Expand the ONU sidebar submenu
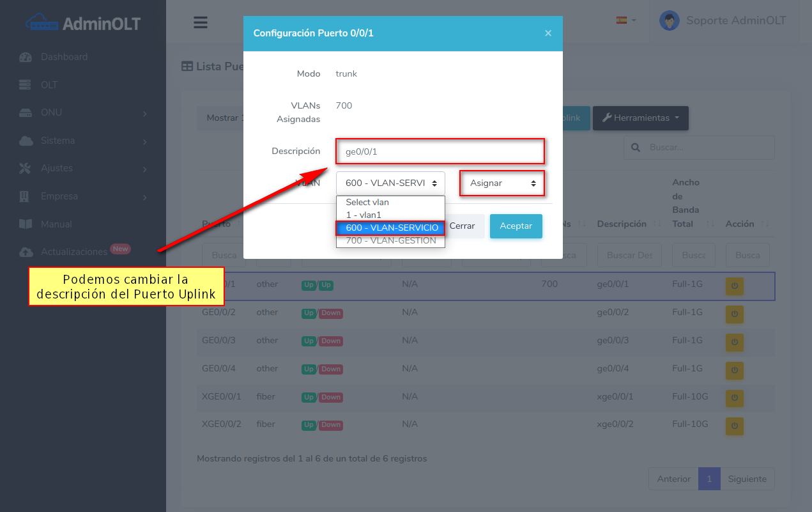The height and width of the screenshot is (512, 812). (83, 113)
